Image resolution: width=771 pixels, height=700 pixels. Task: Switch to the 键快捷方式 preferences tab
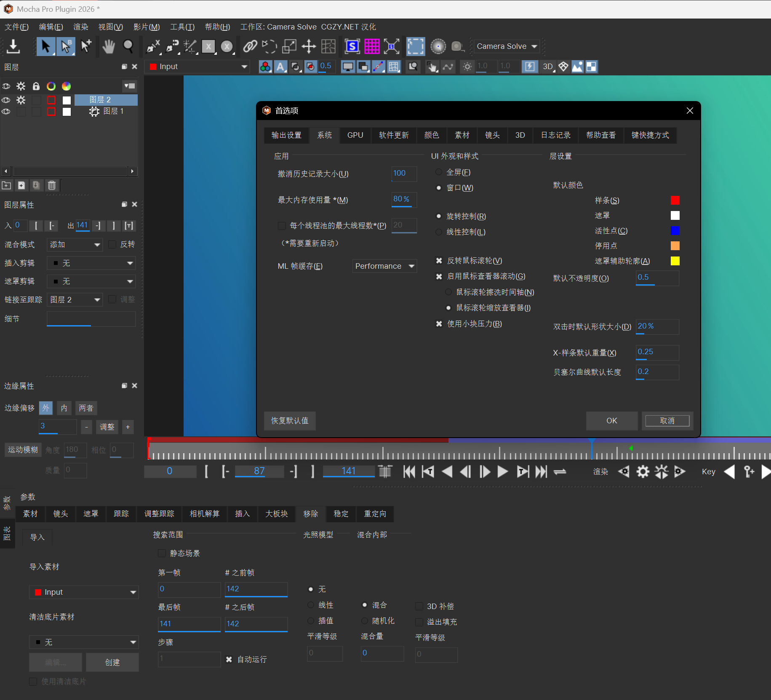650,135
